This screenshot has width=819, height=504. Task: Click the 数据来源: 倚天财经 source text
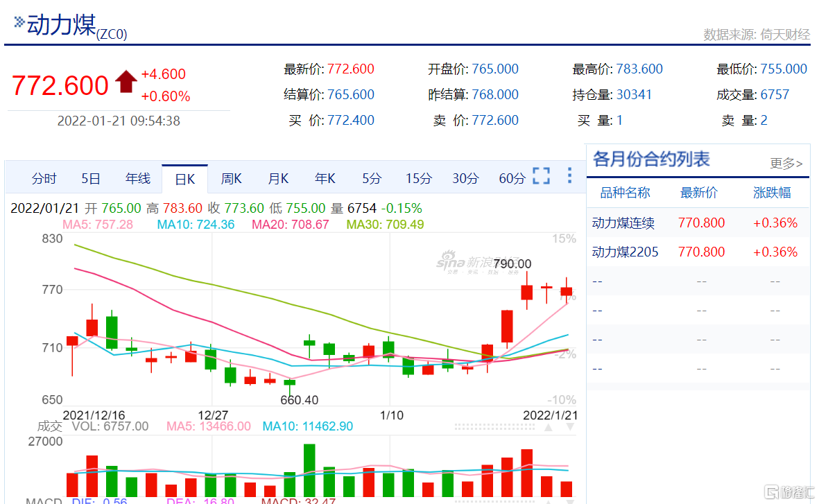pyautogui.click(x=757, y=35)
